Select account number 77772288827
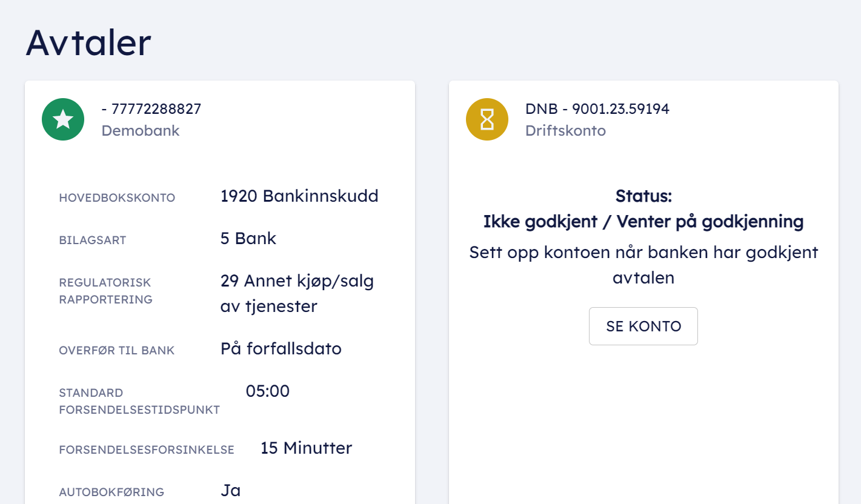861x504 pixels. pyautogui.click(x=151, y=109)
